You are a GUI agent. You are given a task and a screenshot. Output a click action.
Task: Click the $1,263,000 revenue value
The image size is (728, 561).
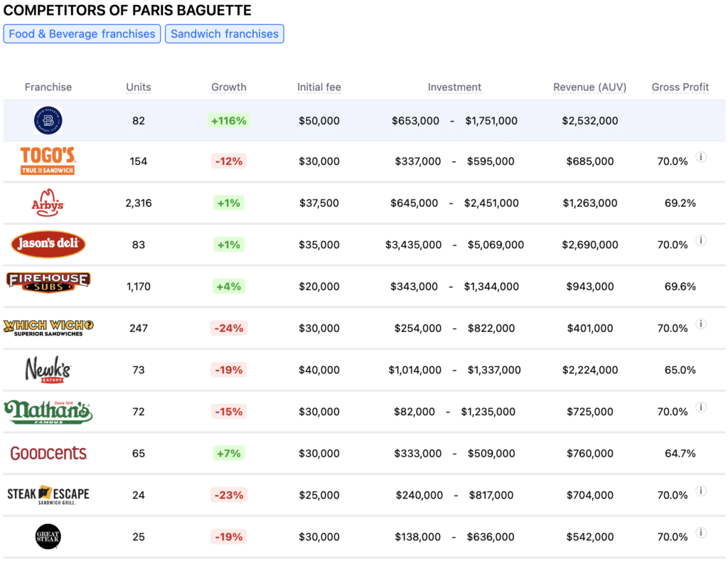click(589, 203)
